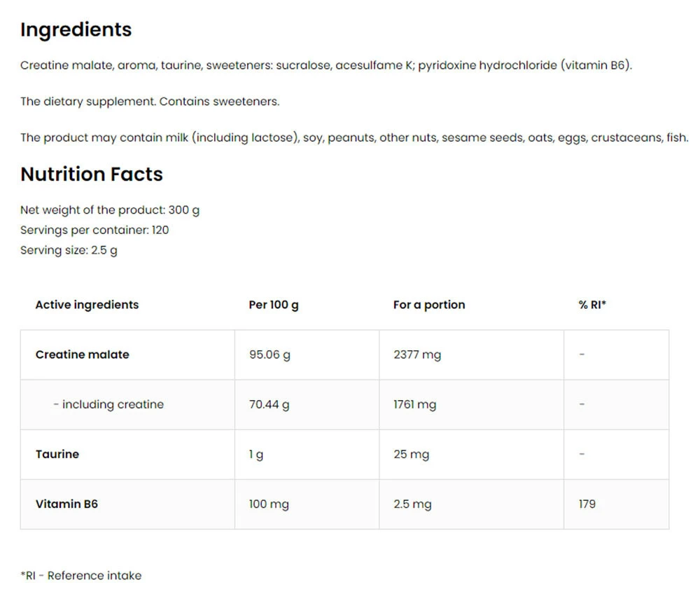Click the 1761 mg portion value
700x606 pixels.
(414, 404)
